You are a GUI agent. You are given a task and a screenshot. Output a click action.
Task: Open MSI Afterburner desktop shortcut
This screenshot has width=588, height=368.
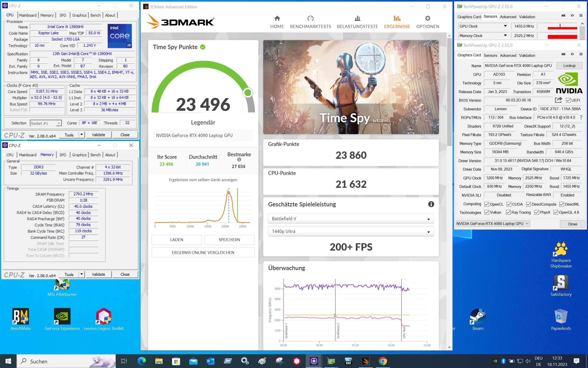pyautogui.click(x=62, y=288)
